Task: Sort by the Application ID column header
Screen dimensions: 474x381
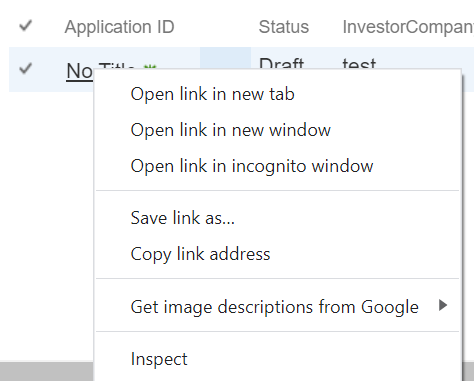Action: [x=119, y=27]
